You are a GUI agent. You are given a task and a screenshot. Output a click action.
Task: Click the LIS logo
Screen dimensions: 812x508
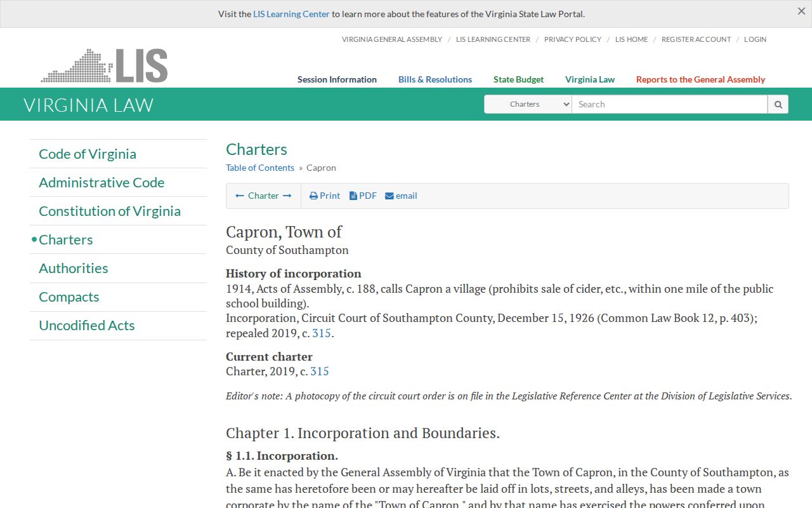click(x=104, y=65)
